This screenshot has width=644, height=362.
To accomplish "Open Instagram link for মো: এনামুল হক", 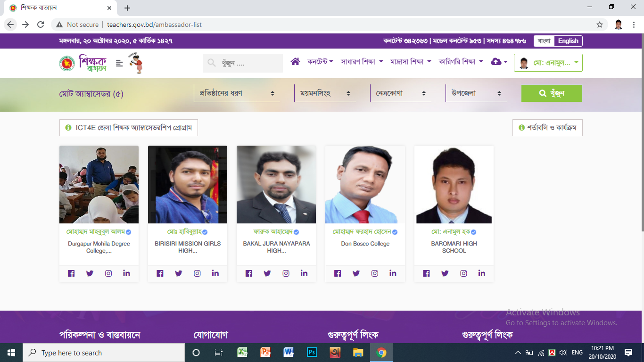I will tap(463, 273).
